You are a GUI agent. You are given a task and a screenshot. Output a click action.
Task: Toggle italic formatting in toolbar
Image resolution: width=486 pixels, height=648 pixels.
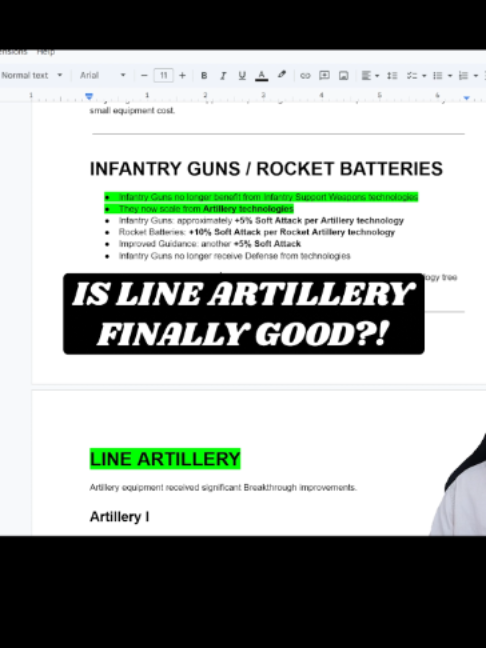[223, 76]
